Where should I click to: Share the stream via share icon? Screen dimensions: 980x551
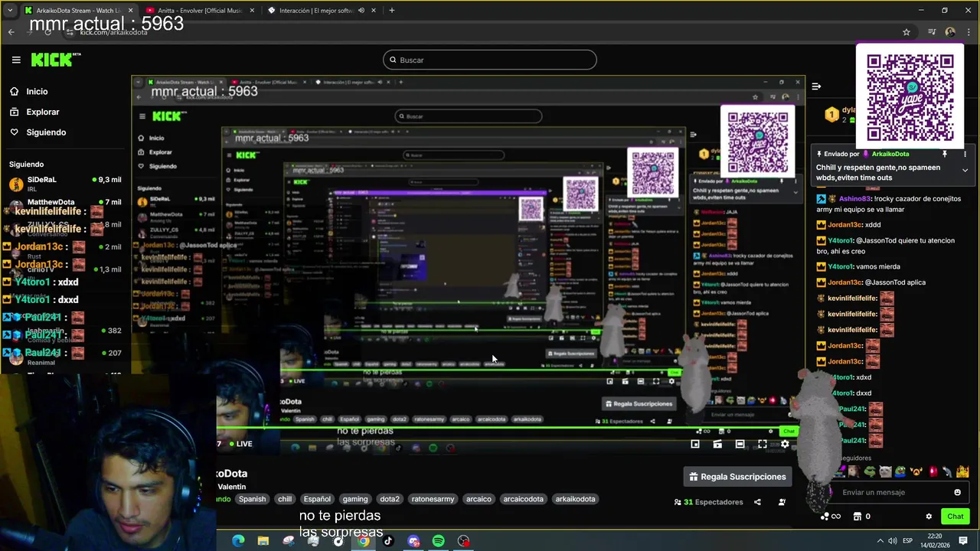coord(757,502)
